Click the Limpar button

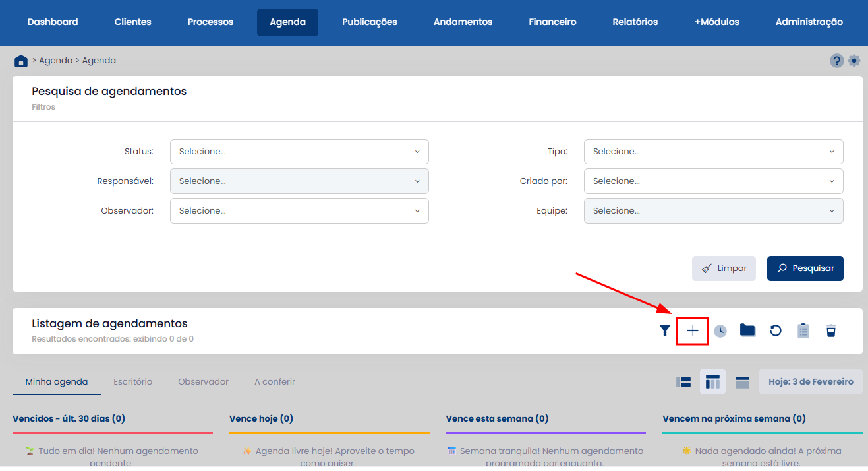[x=724, y=268]
